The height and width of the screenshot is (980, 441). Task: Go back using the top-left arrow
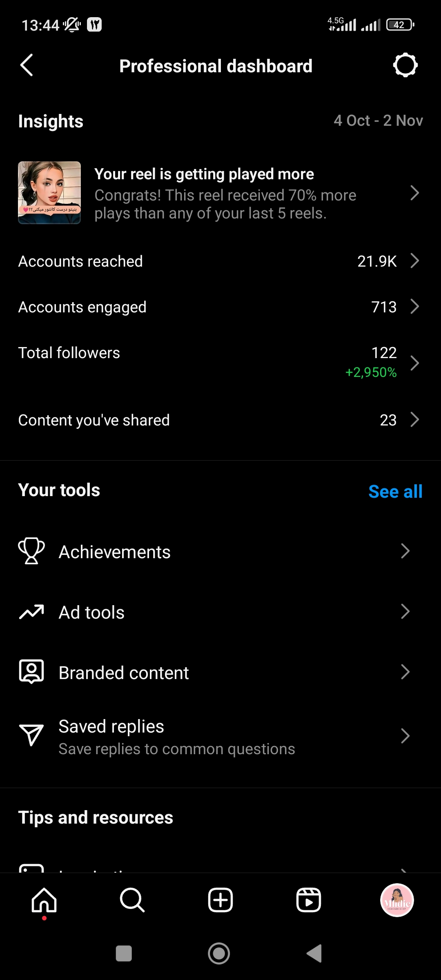click(x=27, y=65)
